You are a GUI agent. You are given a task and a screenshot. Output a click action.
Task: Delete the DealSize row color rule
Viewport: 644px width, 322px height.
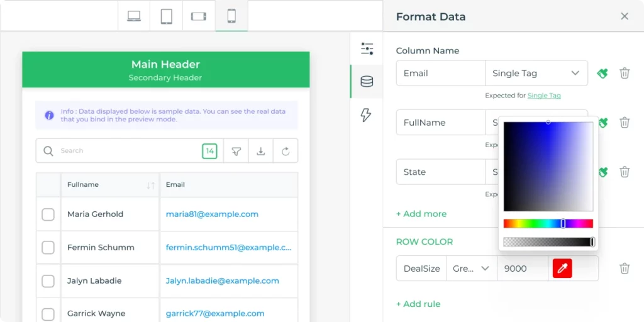[625, 269]
